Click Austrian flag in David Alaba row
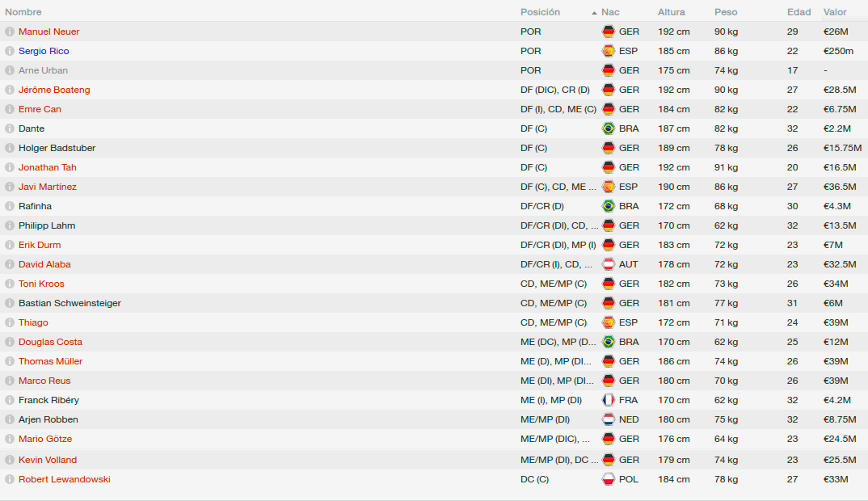 click(609, 264)
